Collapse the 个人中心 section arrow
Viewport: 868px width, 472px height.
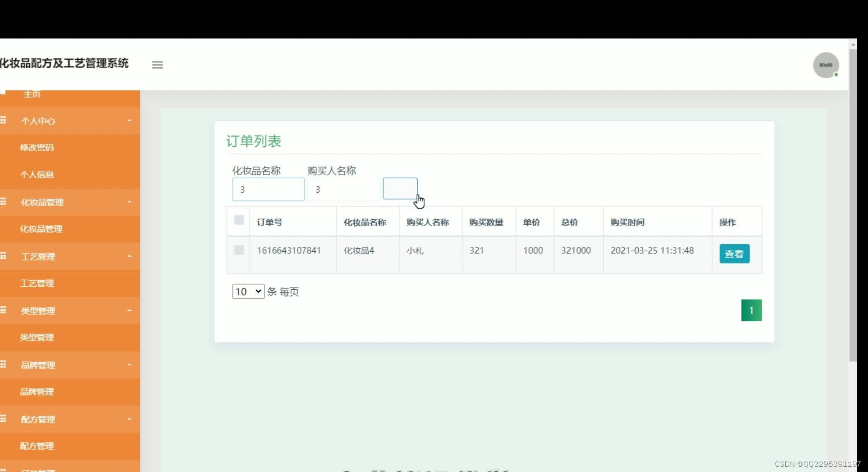[x=129, y=120]
